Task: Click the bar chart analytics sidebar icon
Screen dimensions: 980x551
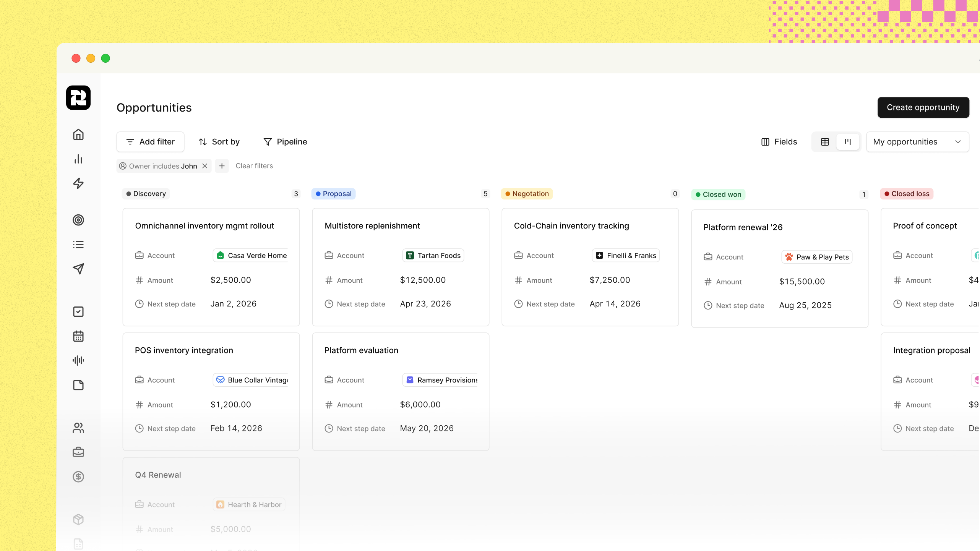Action: 78,159
